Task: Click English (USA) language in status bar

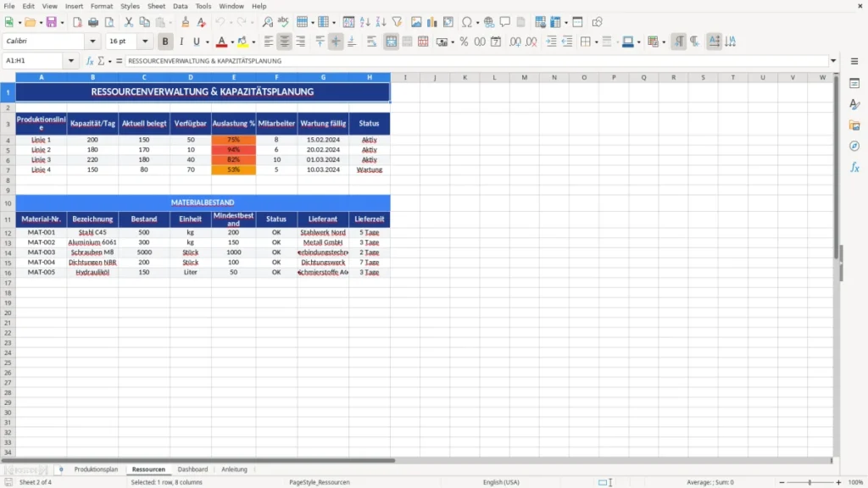Action: (501, 482)
